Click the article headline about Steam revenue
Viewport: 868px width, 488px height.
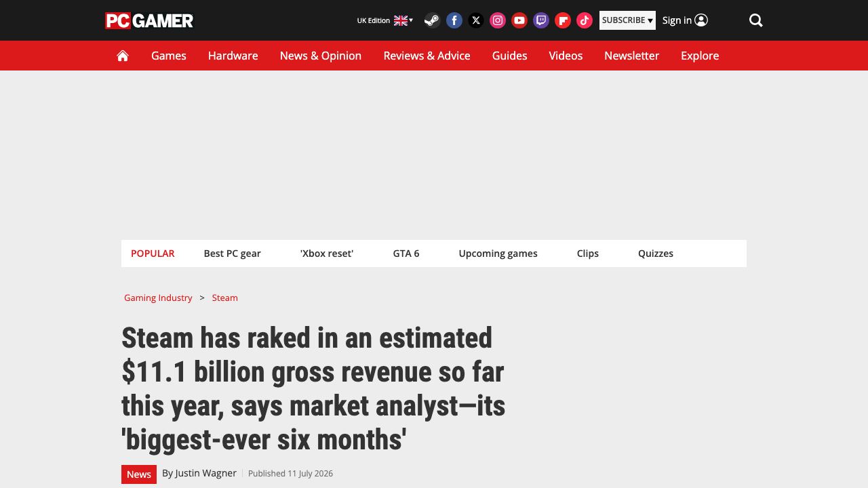click(x=313, y=388)
